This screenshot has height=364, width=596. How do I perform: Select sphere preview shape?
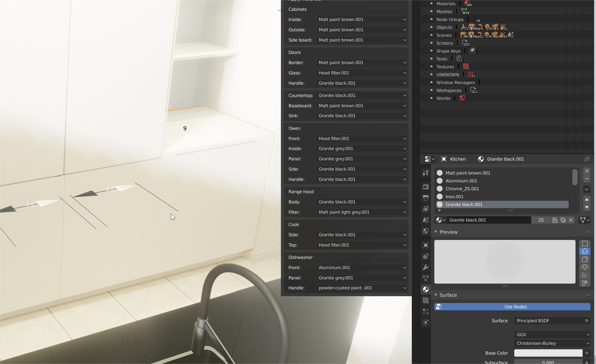tap(585, 252)
